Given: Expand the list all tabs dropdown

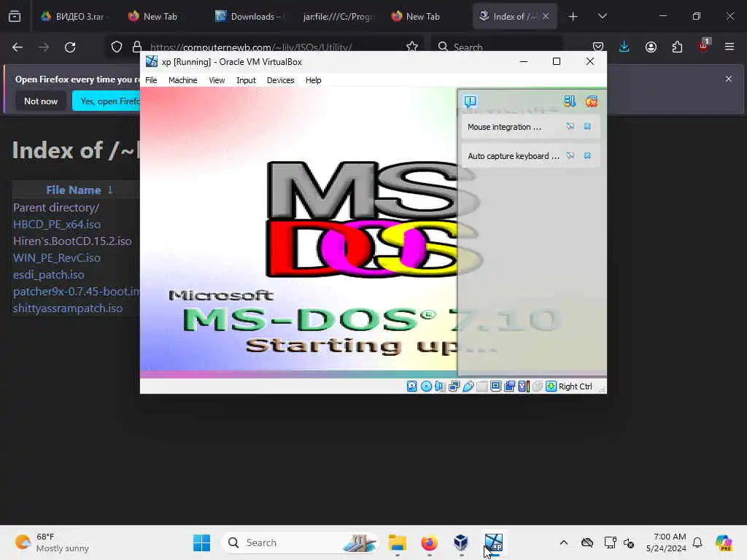Looking at the screenshot, I should click(602, 16).
